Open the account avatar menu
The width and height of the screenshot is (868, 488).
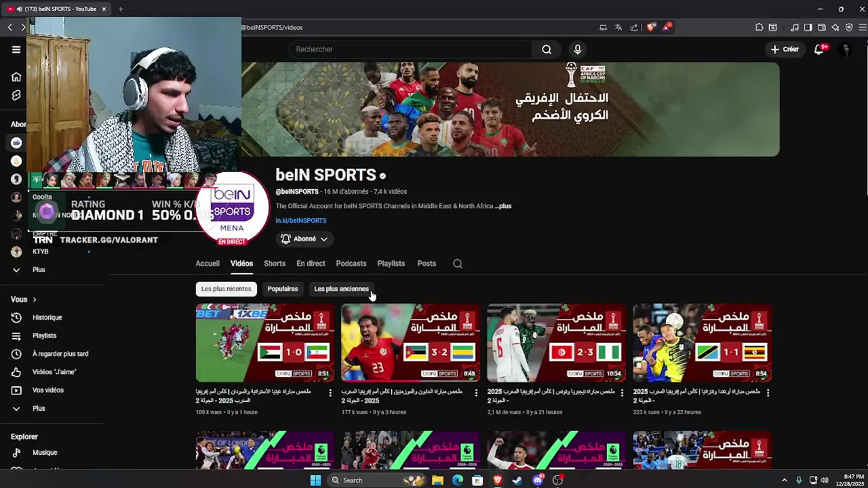pyautogui.click(x=845, y=49)
